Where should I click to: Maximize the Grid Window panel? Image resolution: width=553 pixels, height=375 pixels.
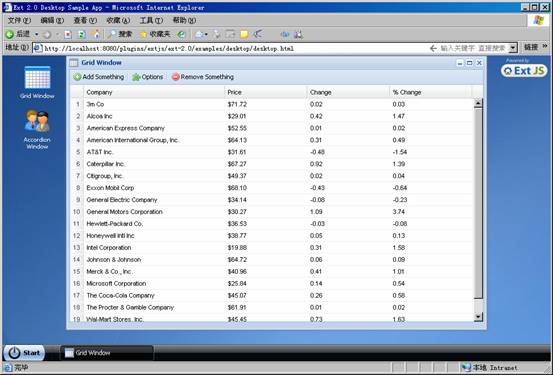[x=469, y=63]
